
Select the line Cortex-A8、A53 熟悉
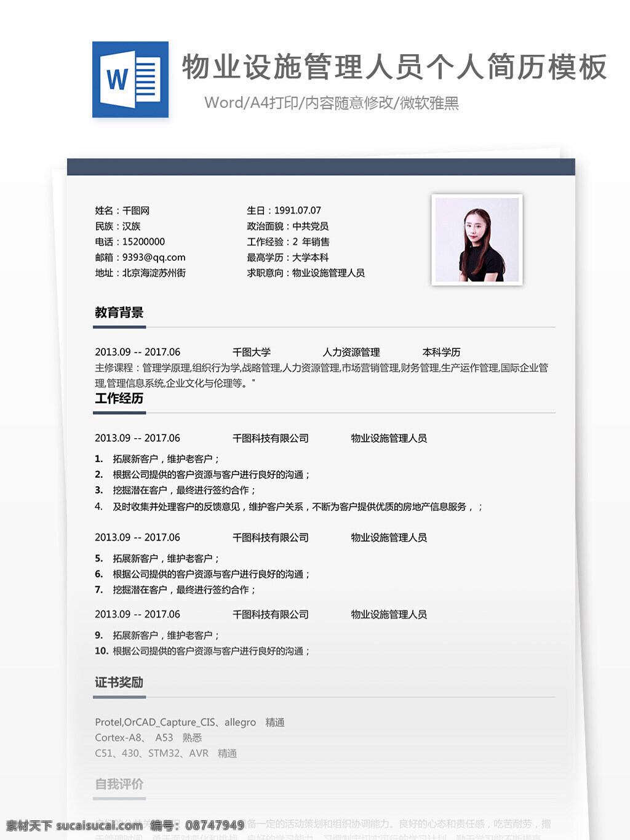pyautogui.click(x=148, y=738)
